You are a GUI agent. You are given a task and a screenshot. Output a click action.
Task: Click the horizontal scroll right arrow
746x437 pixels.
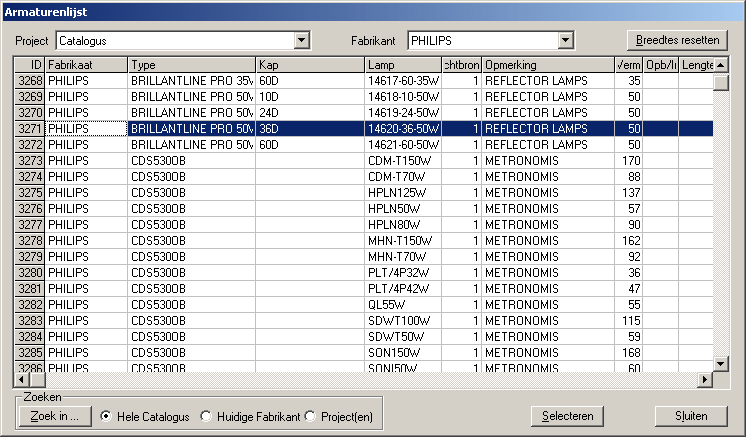(x=705, y=379)
